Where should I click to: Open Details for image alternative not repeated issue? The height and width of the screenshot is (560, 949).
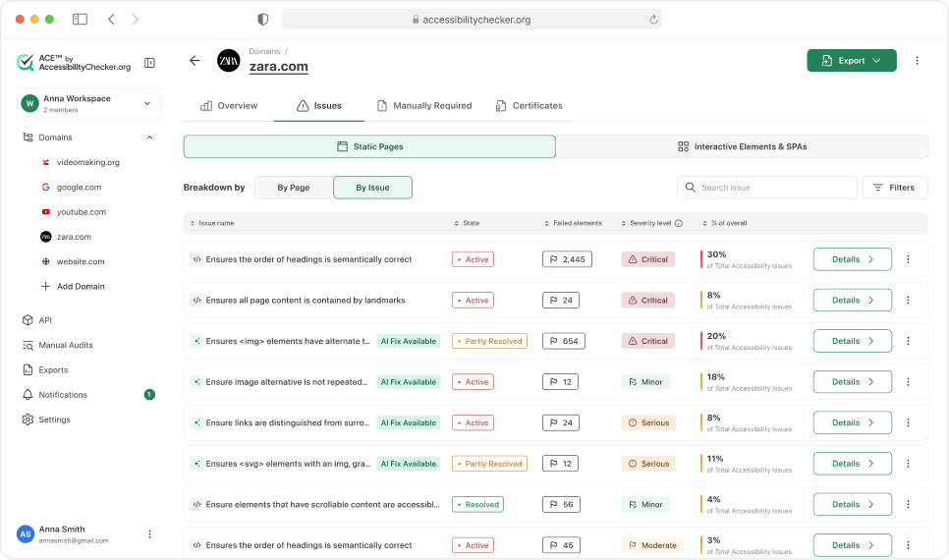(852, 382)
